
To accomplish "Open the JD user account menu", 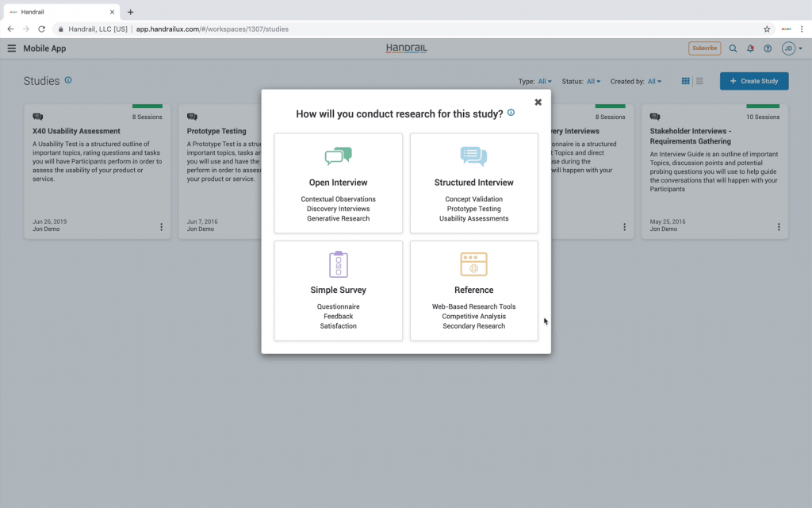I will (x=792, y=48).
